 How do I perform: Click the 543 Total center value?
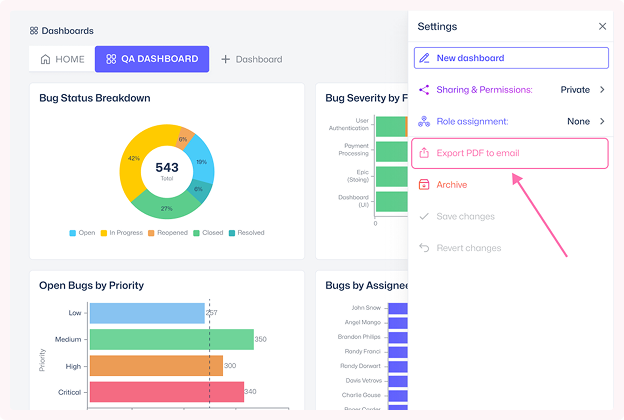pyautogui.click(x=167, y=170)
